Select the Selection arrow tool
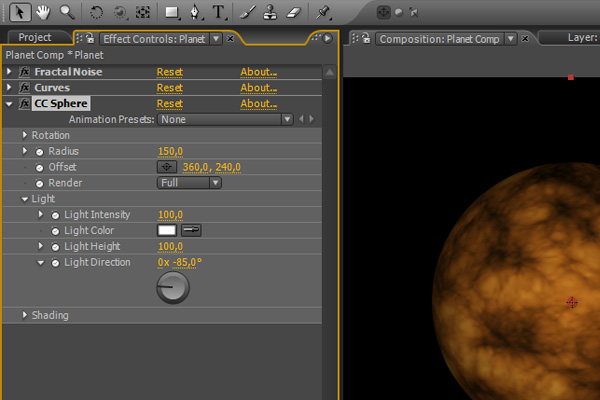The image size is (600, 400). (x=20, y=12)
